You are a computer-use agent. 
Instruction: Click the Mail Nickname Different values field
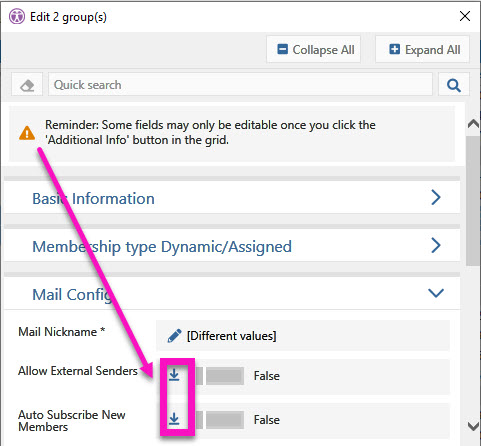point(303,336)
